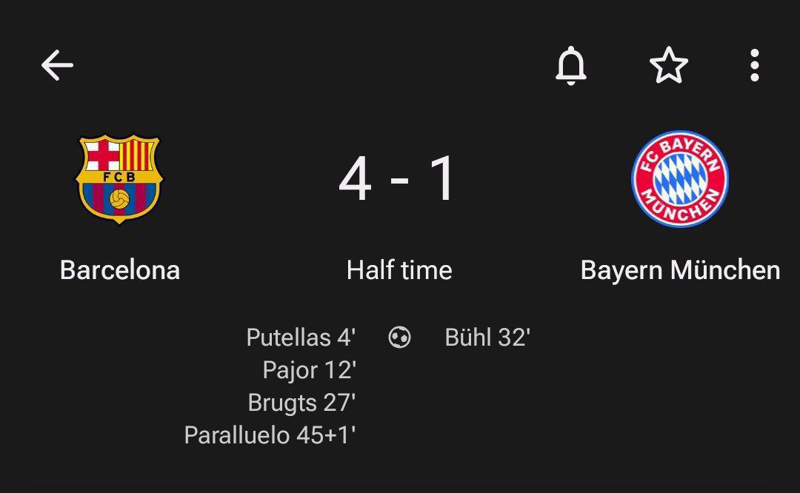The width and height of the screenshot is (800, 493).
Task: Click Barcelona's score number 4
Action: point(355,180)
